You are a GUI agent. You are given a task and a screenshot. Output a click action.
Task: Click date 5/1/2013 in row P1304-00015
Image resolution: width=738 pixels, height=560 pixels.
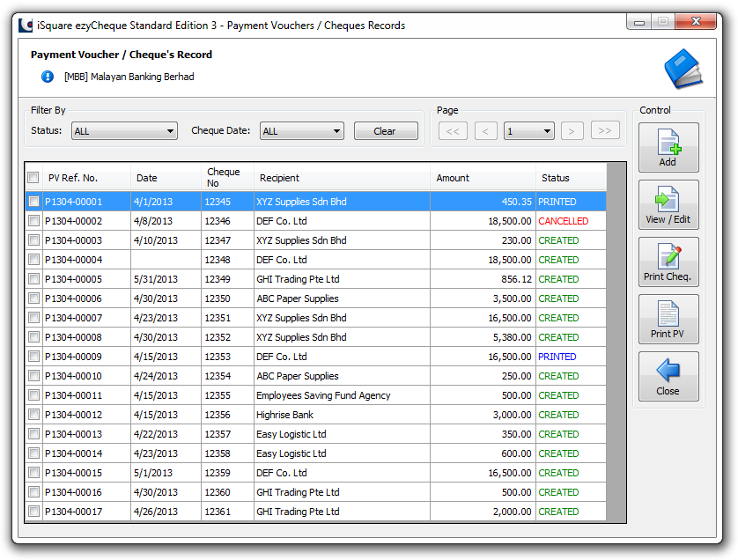(x=166, y=473)
